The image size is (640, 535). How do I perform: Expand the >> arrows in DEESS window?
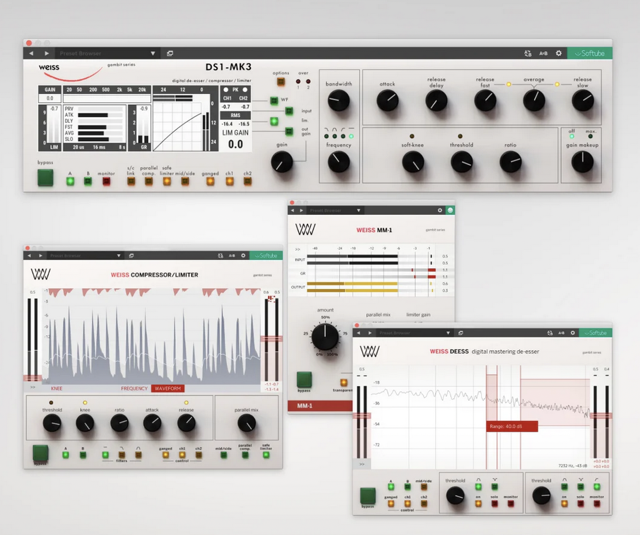(362, 464)
